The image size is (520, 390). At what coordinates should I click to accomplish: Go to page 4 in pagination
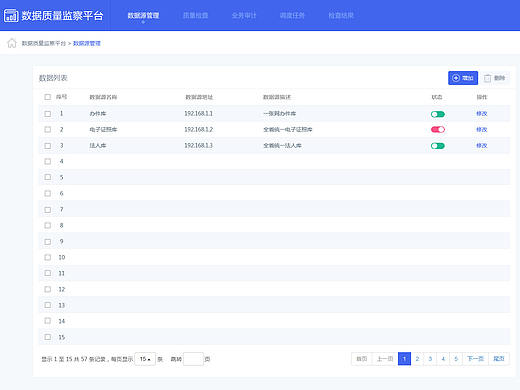pos(443,359)
